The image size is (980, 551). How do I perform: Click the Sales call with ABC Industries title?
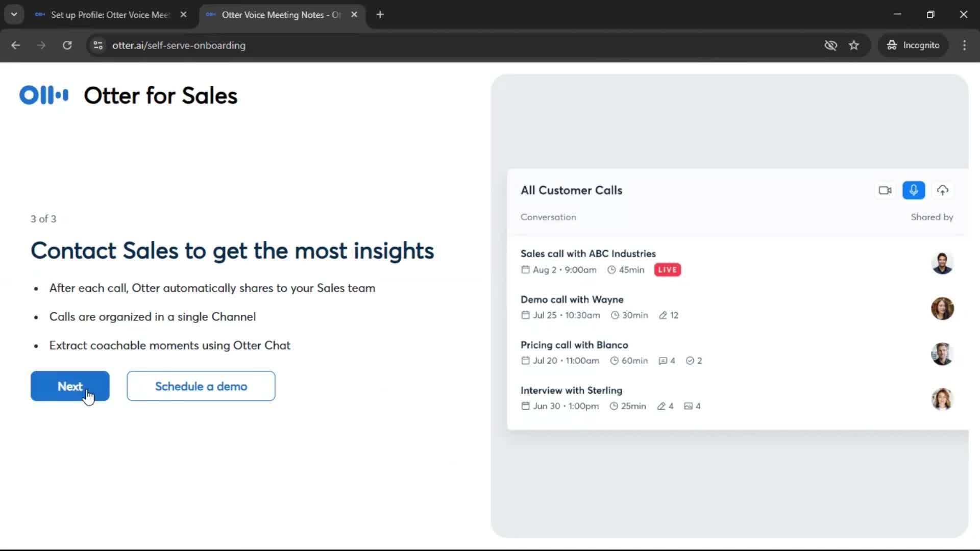[x=588, y=254]
